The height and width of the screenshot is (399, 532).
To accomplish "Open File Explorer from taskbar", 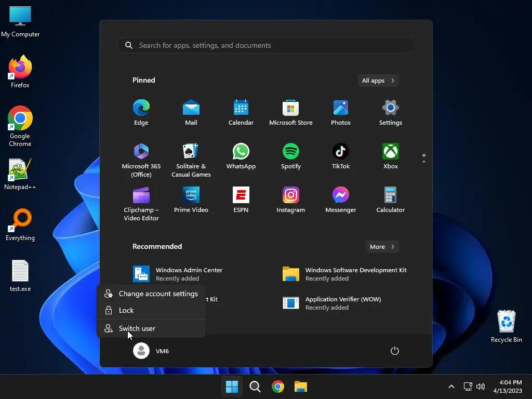I will pos(301,387).
